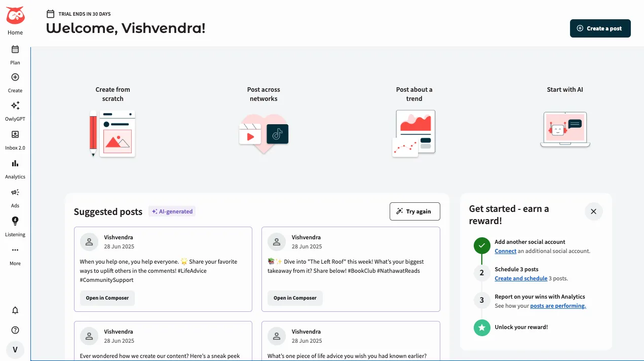The height and width of the screenshot is (361, 644).
Task: Open notifications bell icon
Action: pyautogui.click(x=15, y=310)
